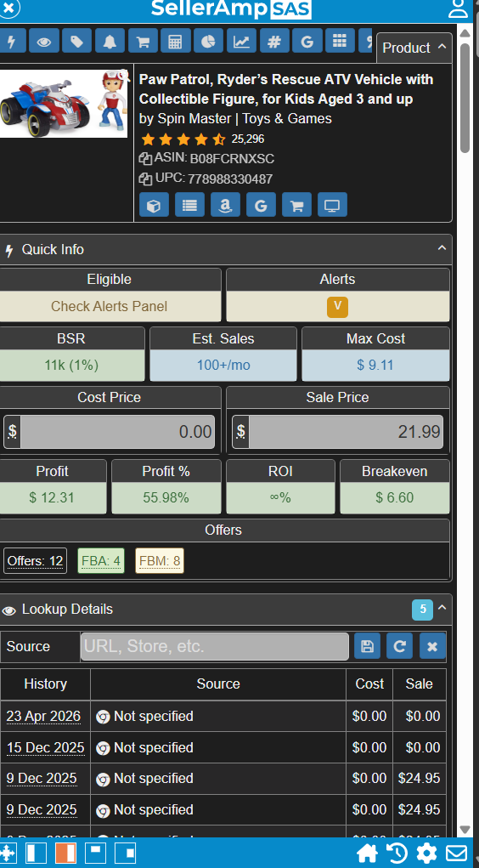Click the star rating of 25,296 reviews

(x=183, y=139)
